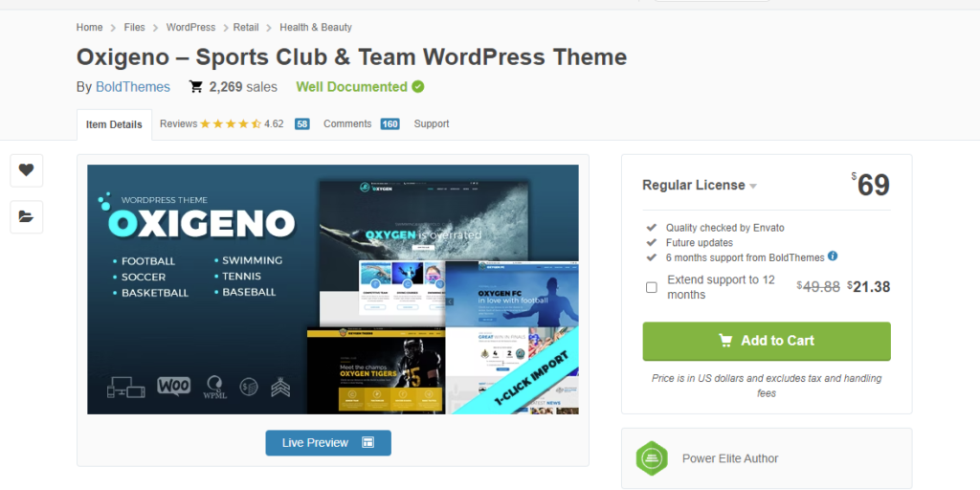Screen dimensions: 980x490
Task: Click the shopping cart sales icon
Action: pyautogui.click(x=196, y=87)
